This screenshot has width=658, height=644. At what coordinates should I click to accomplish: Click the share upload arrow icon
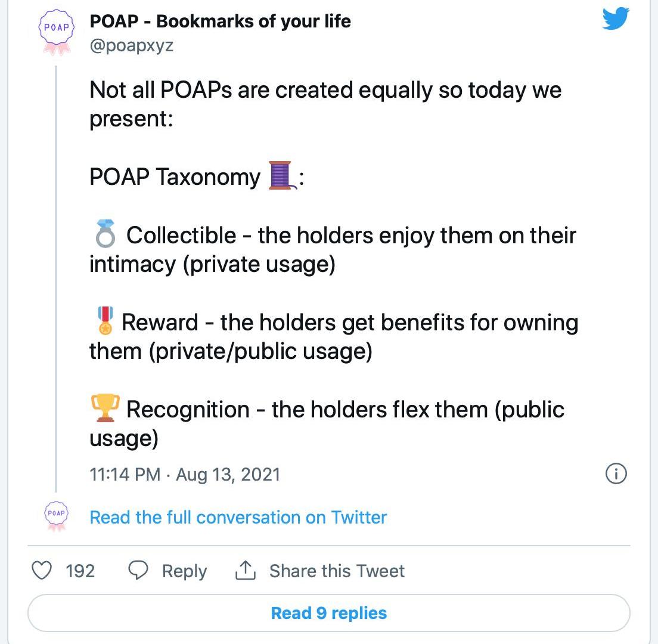point(246,570)
